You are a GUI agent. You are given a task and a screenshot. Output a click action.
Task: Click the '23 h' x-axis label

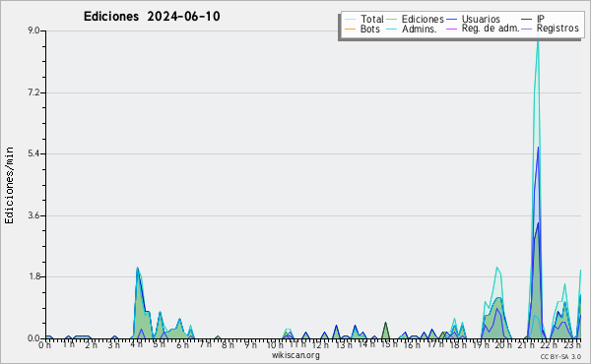[572, 344]
